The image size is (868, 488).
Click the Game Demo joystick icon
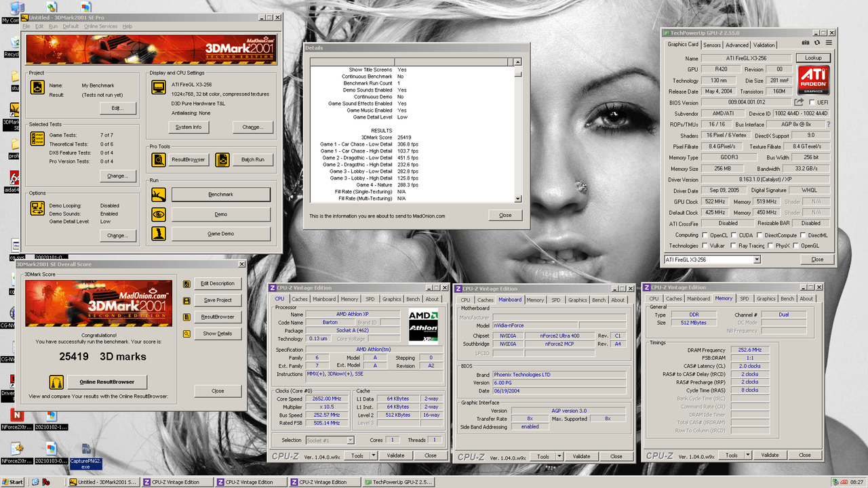click(x=158, y=234)
